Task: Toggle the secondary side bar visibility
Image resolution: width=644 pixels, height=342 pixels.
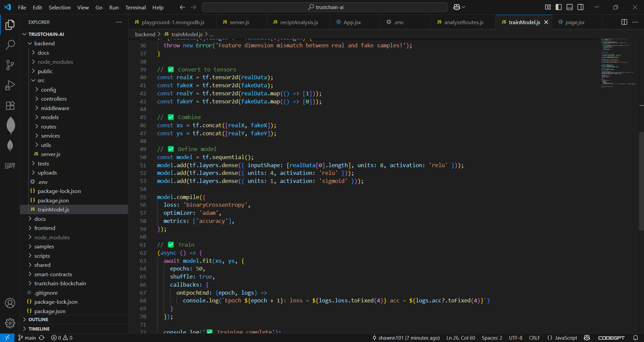Action: 581,7
